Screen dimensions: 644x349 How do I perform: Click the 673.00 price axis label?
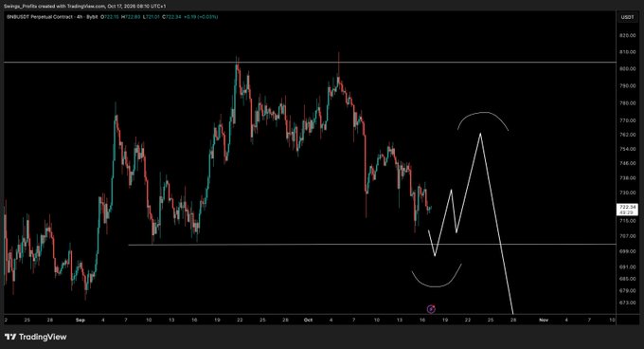[627, 303]
